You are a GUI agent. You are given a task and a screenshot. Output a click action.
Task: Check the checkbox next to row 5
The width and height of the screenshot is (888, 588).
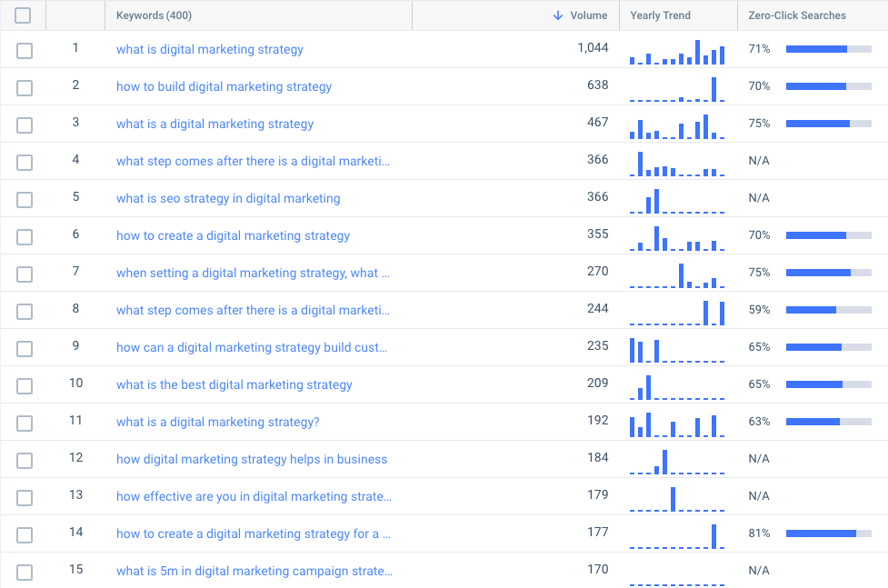click(24, 199)
